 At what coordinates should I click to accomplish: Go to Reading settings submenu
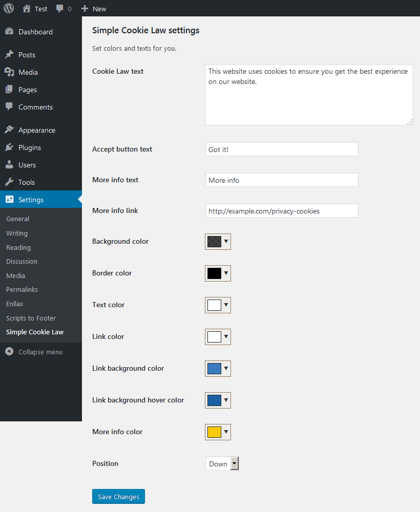[x=18, y=247]
